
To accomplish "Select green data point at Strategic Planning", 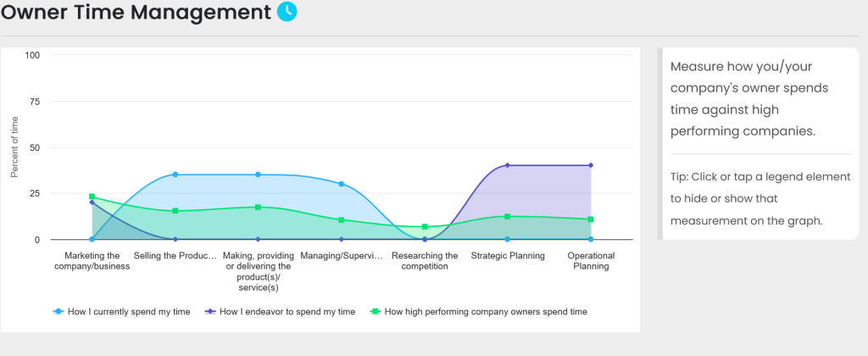I will (507, 216).
